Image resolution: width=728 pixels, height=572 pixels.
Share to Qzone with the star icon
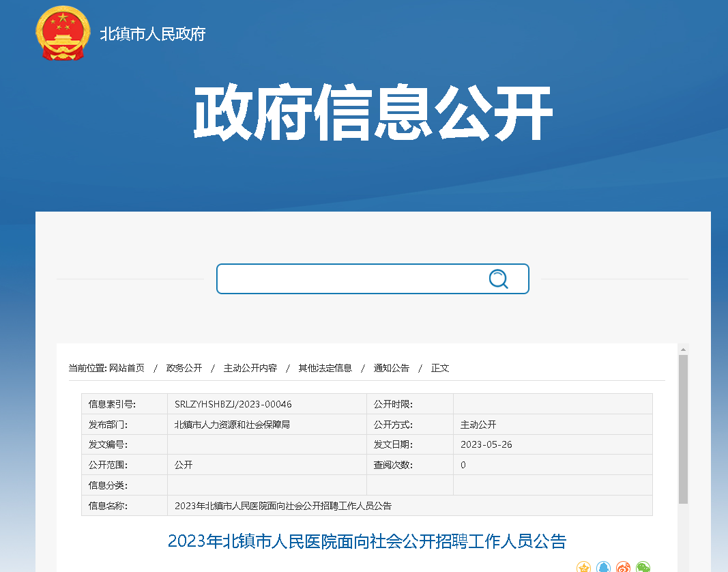pos(583,567)
